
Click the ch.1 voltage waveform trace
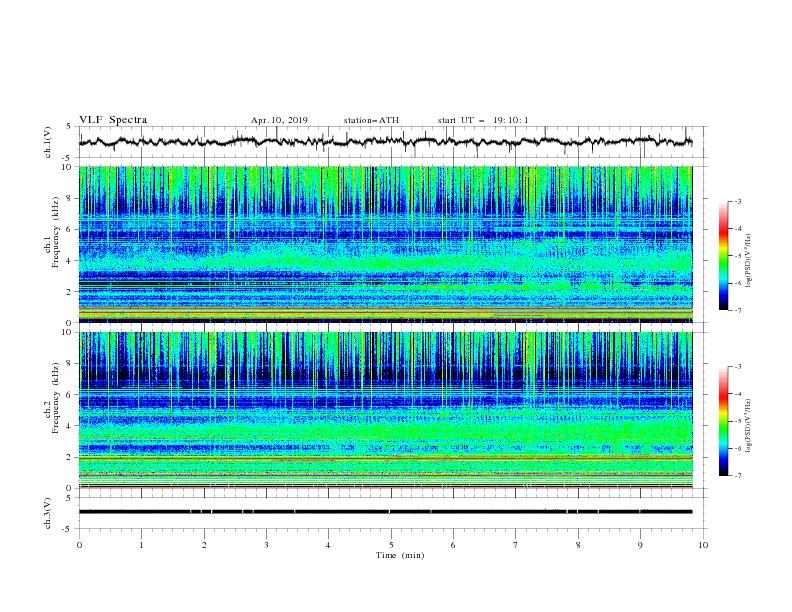[385, 142]
